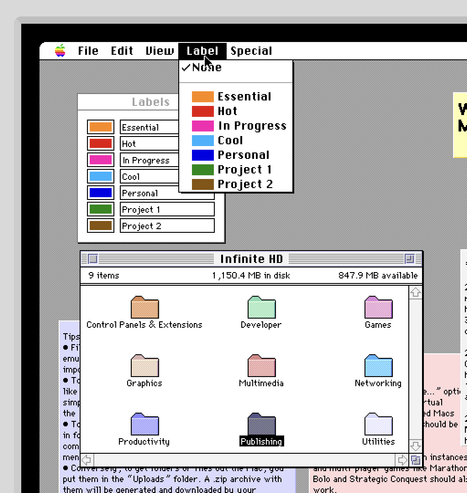
Task: Choose None in the Label menu
Action: [x=236, y=67]
